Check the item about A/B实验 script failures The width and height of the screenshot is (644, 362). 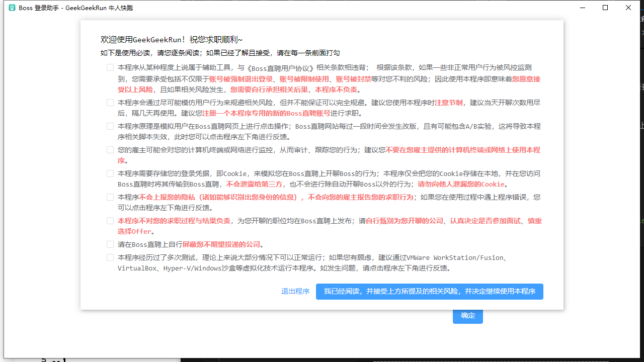click(x=110, y=126)
